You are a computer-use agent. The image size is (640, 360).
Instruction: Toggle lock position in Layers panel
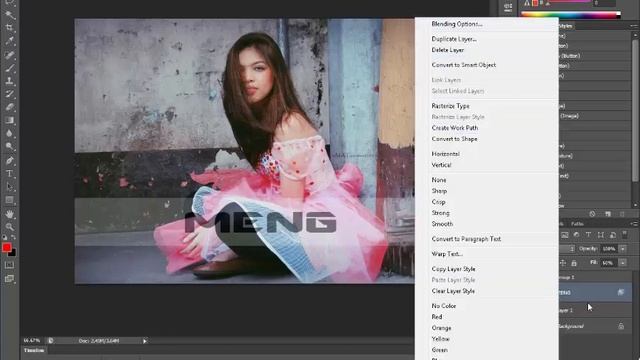point(563,263)
